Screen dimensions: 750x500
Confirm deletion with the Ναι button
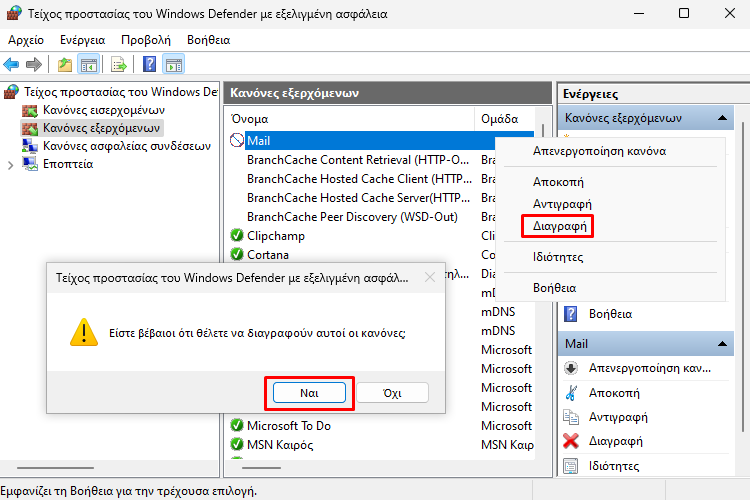309,393
